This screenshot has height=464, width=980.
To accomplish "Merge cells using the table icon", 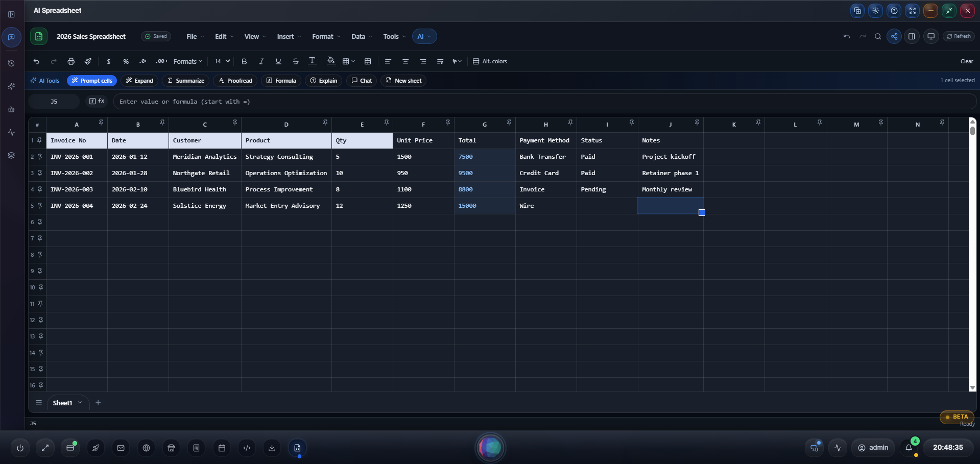I will coord(368,61).
